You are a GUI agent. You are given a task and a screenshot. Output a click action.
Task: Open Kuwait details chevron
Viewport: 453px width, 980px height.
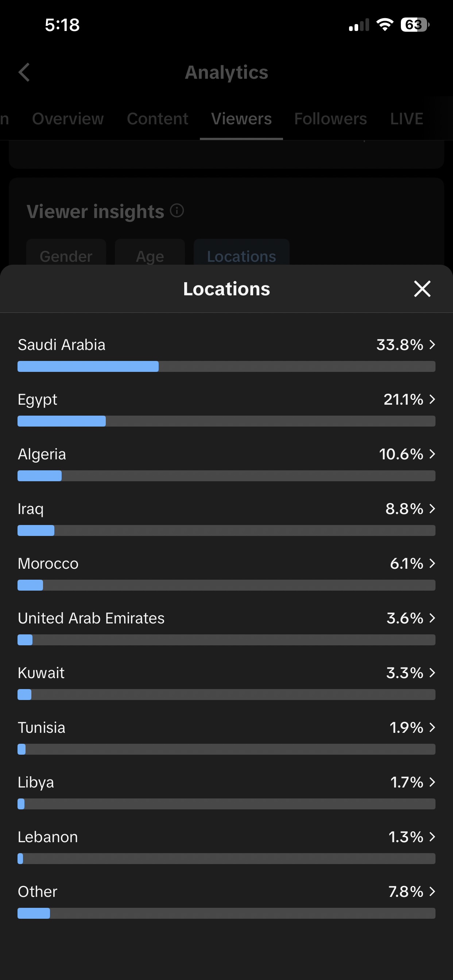pyautogui.click(x=432, y=673)
